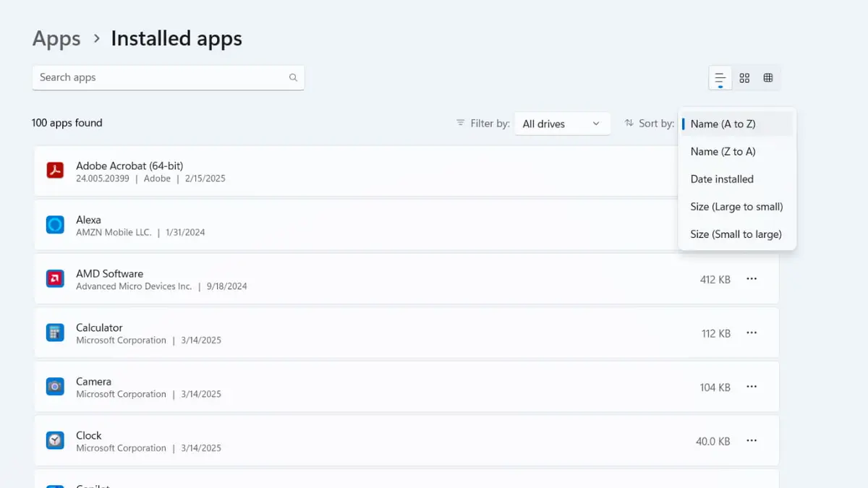Click the AMD Software app name
The height and width of the screenshot is (488, 868).
coord(109,273)
